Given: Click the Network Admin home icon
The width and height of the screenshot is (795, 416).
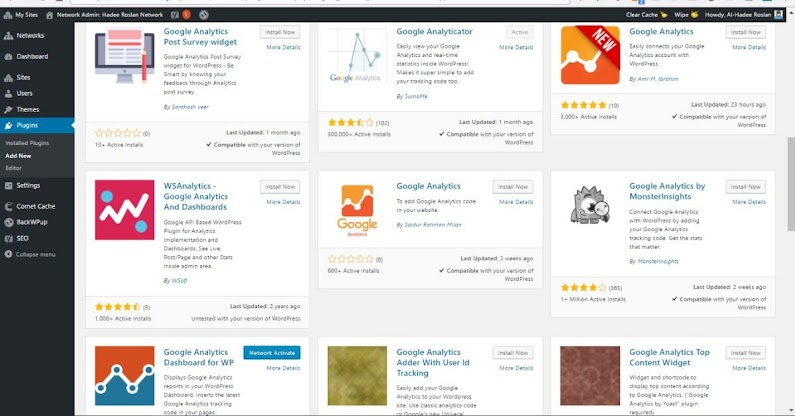Looking at the screenshot, I should coord(49,15).
